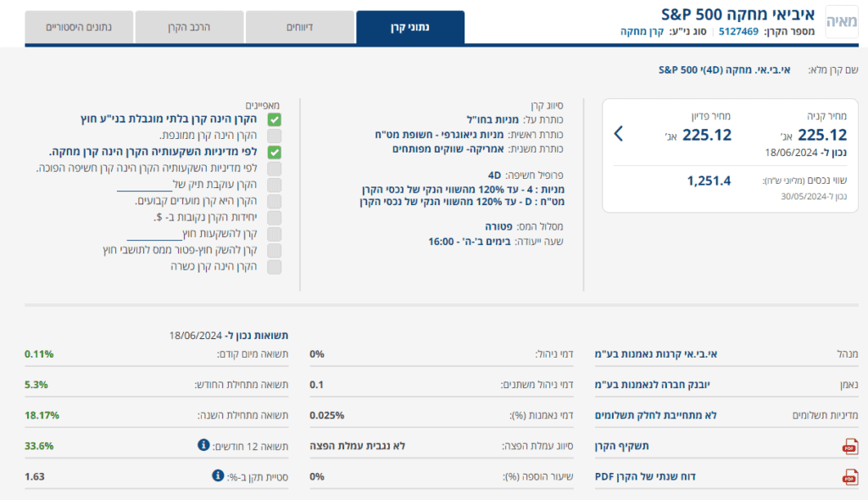
Task: Click מניות בחו"ל main classification
Action: (492, 119)
